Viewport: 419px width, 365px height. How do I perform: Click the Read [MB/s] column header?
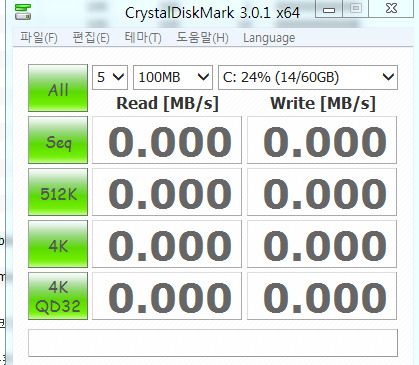pos(167,103)
